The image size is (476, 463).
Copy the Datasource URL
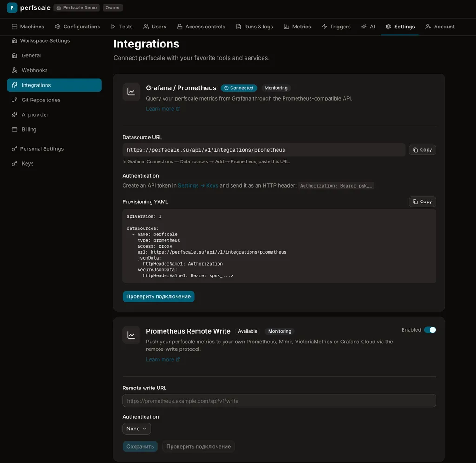coord(422,150)
